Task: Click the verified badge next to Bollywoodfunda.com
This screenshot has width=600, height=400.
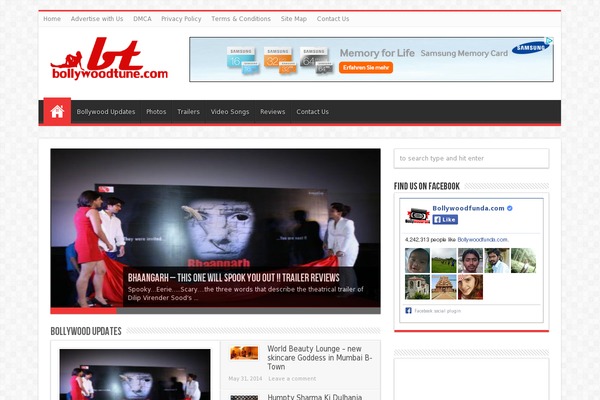Action: pyautogui.click(x=510, y=208)
